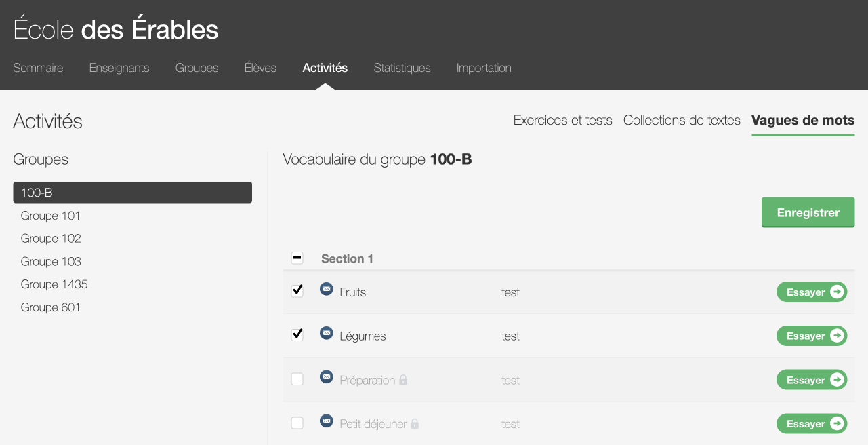Select Groupe 1435 in groups list

(54, 284)
